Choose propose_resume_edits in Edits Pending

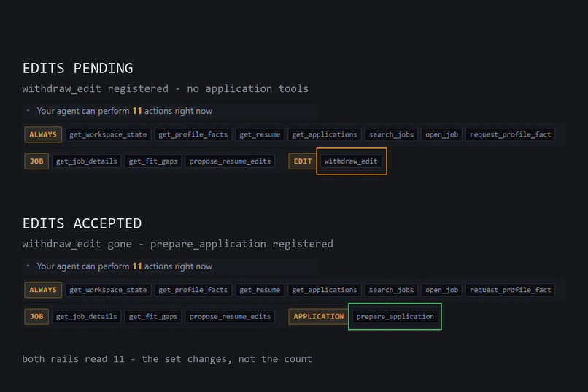[x=230, y=161]
